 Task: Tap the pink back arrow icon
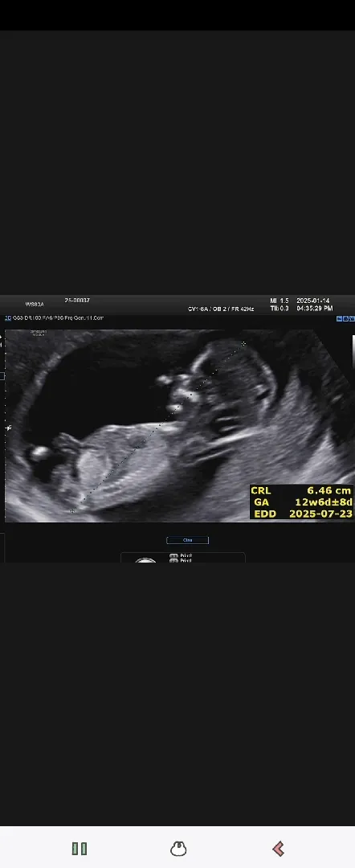[278, 849]
